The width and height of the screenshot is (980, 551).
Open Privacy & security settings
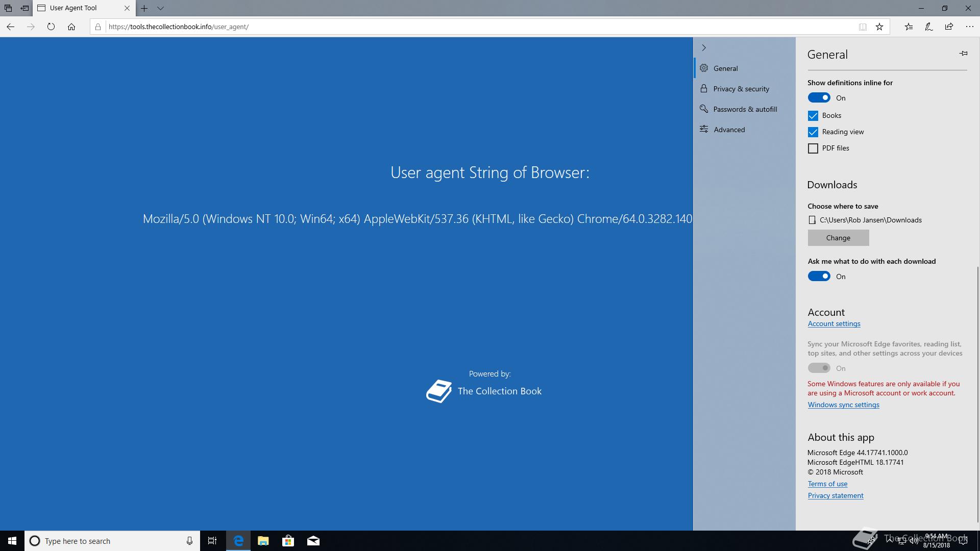coord(745,89)
